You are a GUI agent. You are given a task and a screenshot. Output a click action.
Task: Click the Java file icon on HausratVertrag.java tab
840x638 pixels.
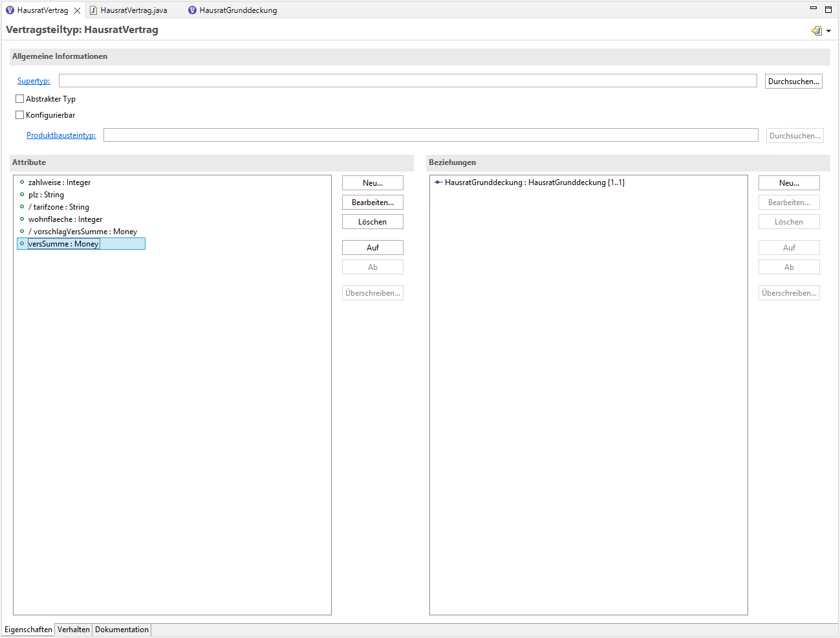pos(93,10)
